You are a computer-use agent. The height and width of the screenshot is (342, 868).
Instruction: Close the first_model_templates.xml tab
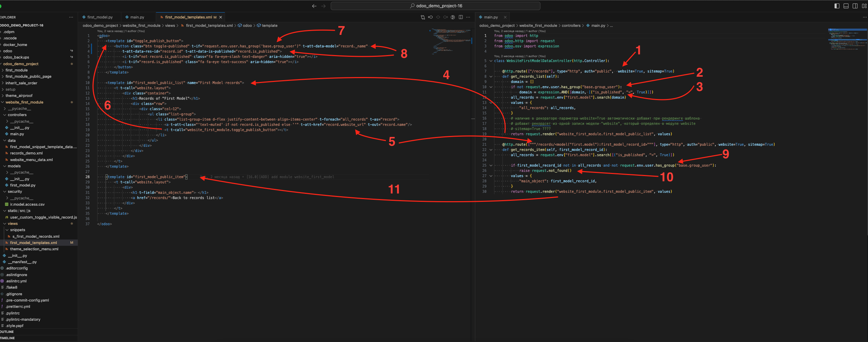click(x=221, y=17)
